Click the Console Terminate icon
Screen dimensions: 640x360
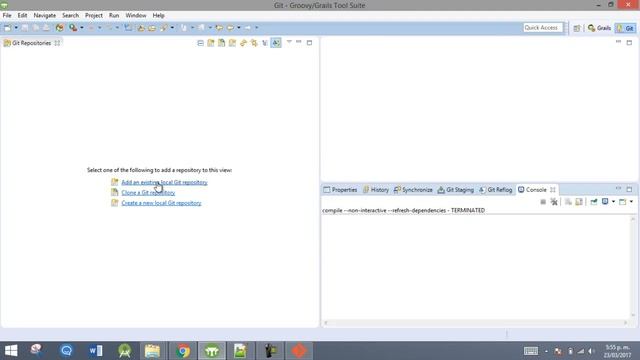click(x=543, y=202)
